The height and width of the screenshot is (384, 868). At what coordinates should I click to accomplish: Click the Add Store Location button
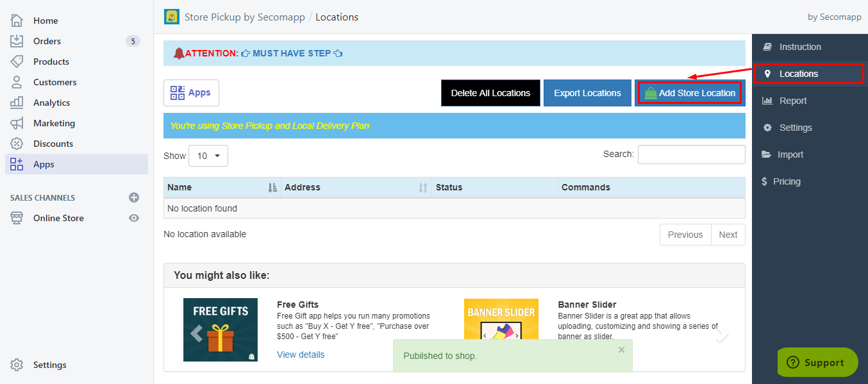click(690, 93)
